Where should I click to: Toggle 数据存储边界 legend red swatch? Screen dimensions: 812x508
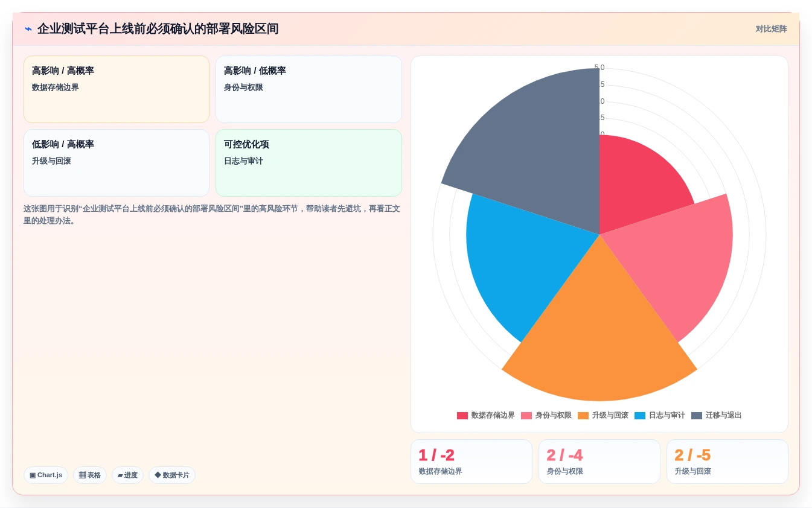[462, 416]
